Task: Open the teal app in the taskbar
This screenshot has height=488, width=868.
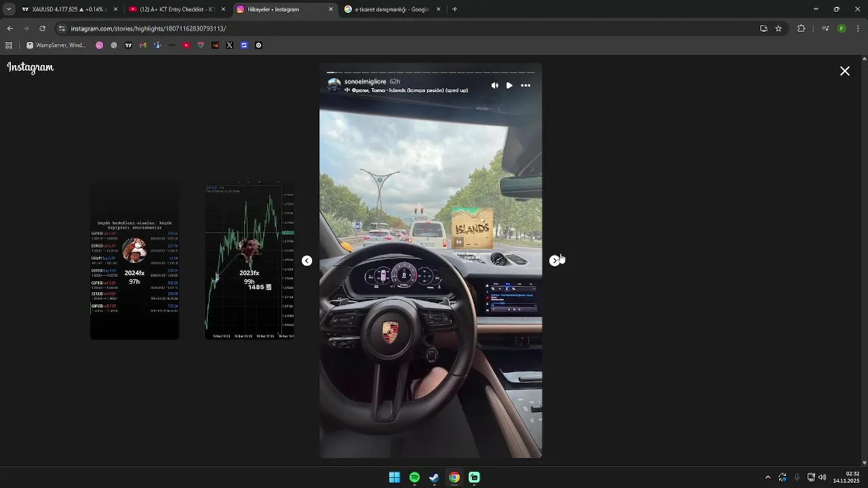Action: (474, 477)
